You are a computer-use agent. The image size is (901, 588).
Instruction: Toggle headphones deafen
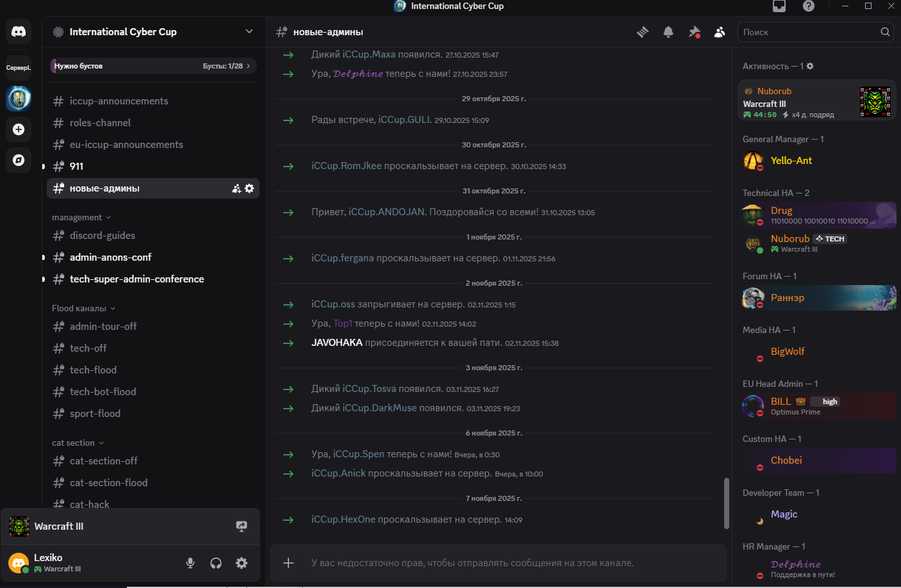(216, 563)
